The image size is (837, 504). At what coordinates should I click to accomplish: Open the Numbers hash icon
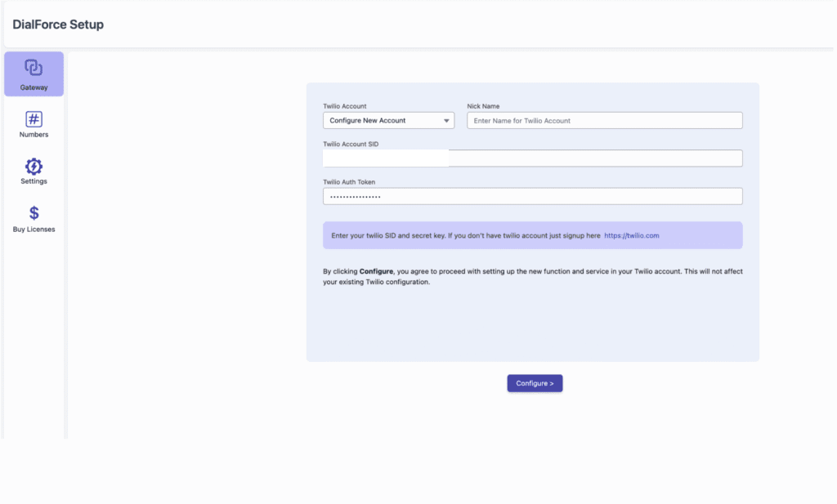pyautogui.click(x=34, y=119)
